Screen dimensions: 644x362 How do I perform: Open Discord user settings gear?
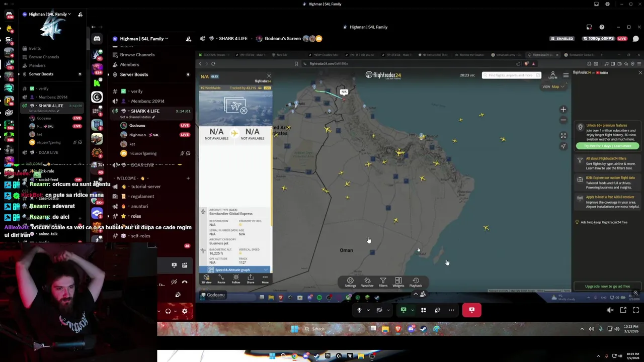[x=185, y=311]
